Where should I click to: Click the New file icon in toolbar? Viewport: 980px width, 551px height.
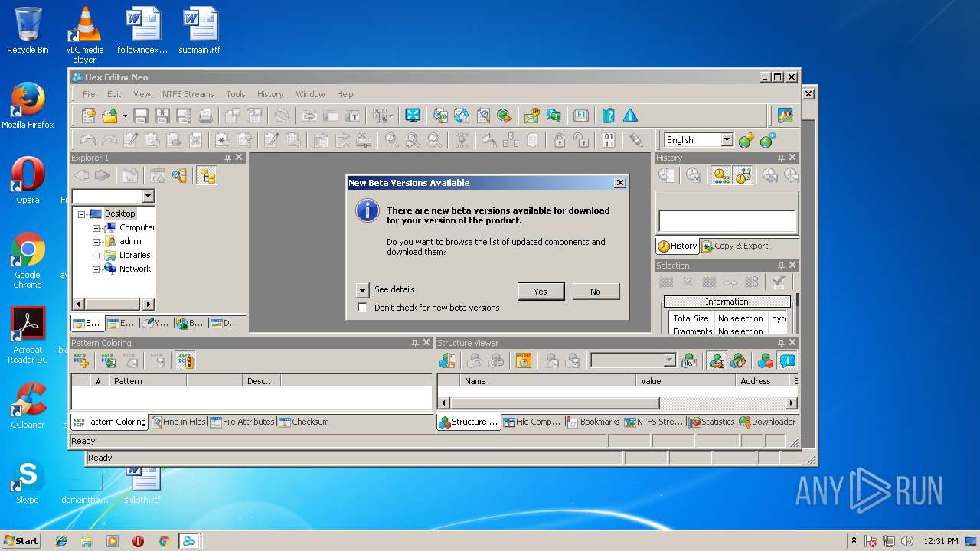pos(89,116)
